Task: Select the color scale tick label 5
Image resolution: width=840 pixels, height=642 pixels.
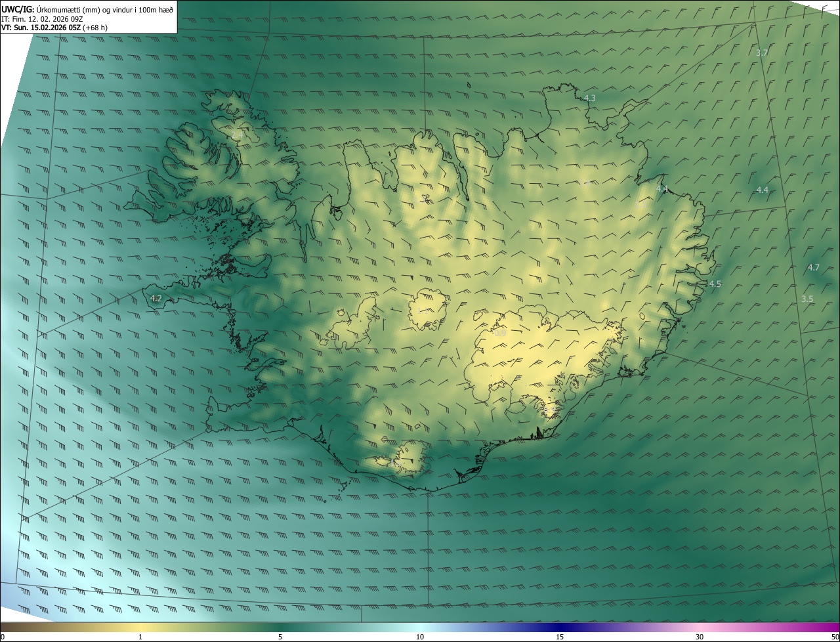Action: click(280, 637)
